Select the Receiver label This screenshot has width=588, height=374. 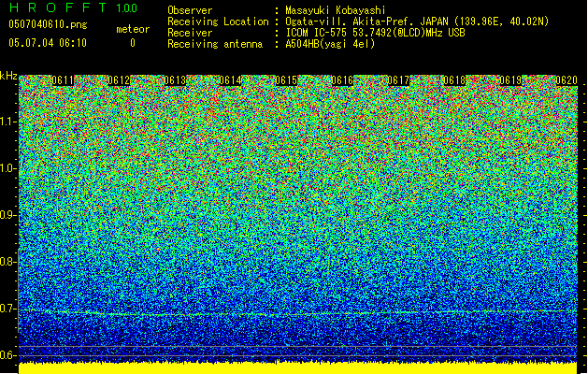tap(190, 33)
